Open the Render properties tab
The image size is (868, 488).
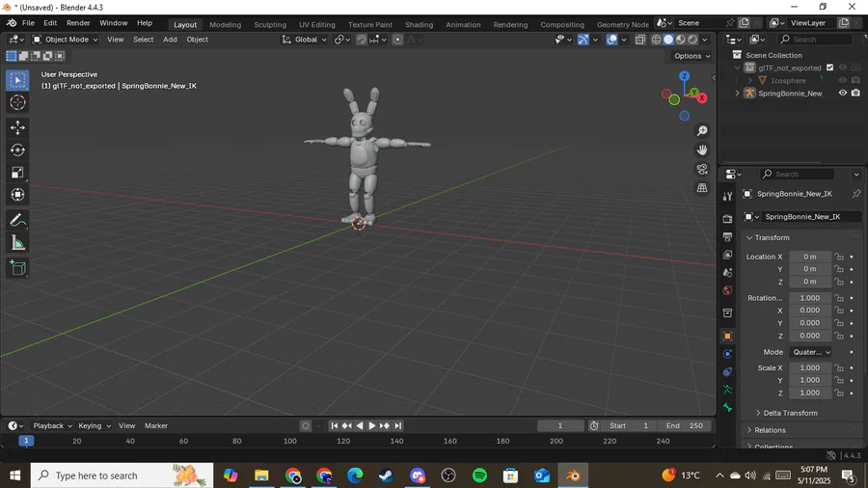pos(727,219)
